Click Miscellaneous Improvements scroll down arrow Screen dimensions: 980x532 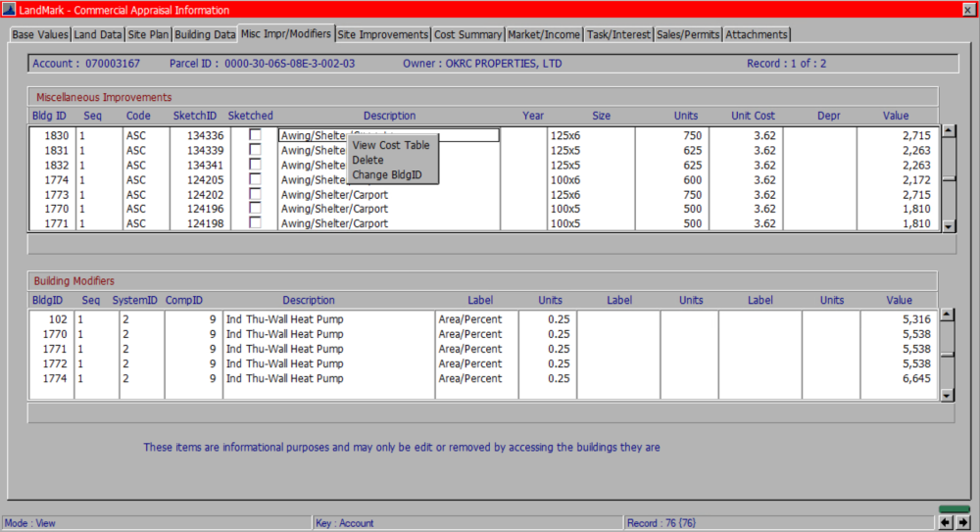(x=949, y=225)
